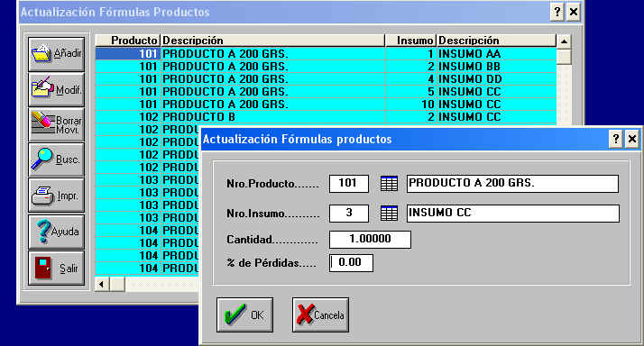Screen dimensions: 644x346
Task: Confirm with the OK checkmark button
Action: pos(244,314)
